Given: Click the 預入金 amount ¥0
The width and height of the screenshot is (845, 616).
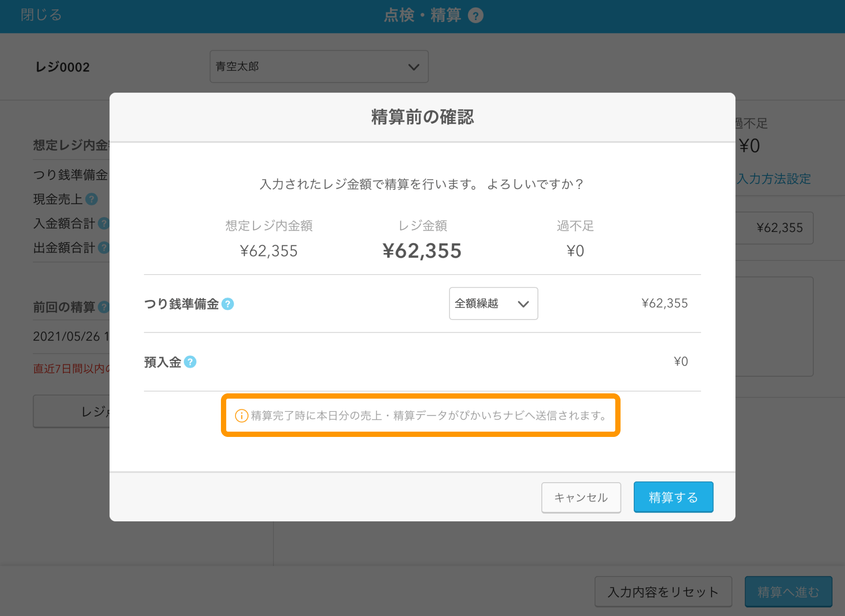Looking at the screenshot, I should (x=681, y=361).
